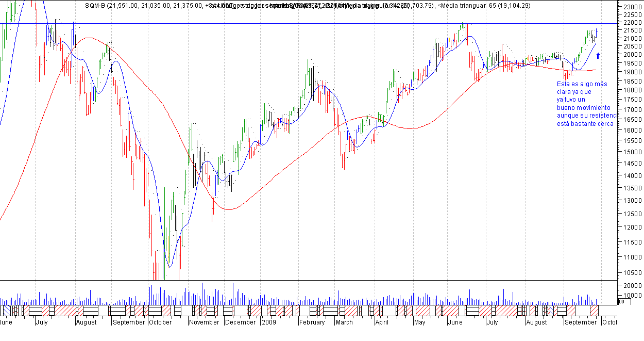
Task: Click the November label on the date axis
Action: tap(204, 322)
